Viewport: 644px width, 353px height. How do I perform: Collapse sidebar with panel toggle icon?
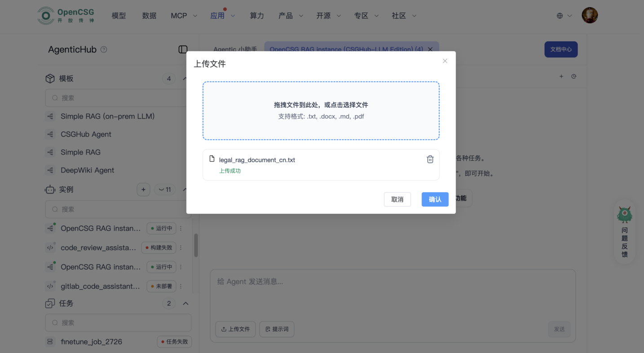coord(181,49)
